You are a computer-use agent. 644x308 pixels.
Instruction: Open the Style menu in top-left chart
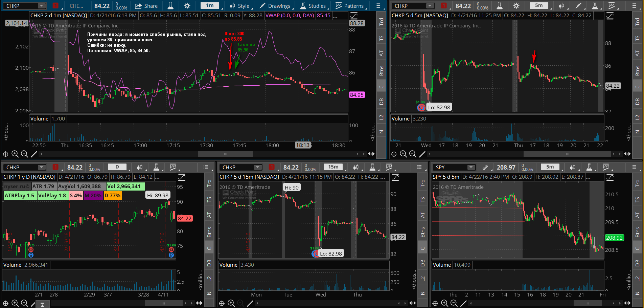(239, 6)
